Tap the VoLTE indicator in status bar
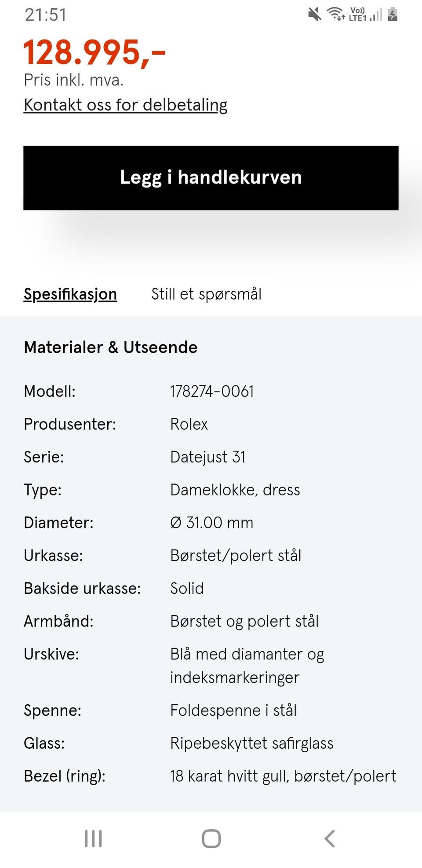The width and height of the screenshot is (422, 868). [357, 14]
